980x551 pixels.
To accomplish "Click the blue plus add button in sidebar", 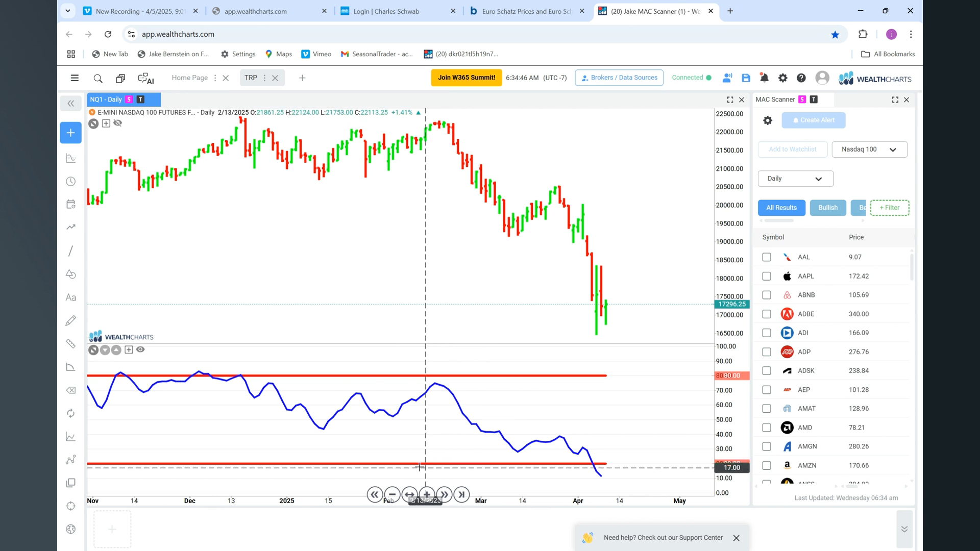I will [71, 133].
